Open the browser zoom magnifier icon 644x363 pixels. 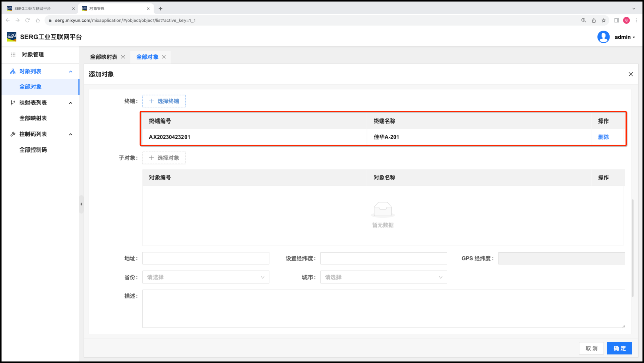point(584,20)
